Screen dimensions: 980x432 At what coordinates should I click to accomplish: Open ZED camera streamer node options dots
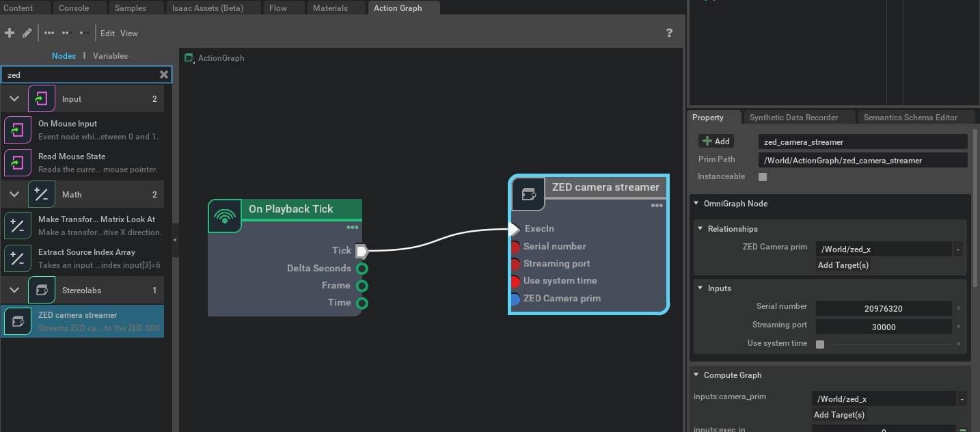pyautogui.click(x=657, y=205)
